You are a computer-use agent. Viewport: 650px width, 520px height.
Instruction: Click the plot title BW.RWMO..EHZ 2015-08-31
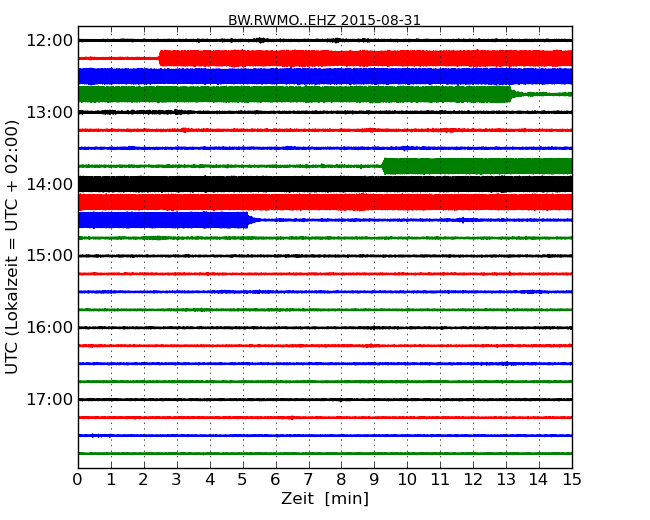coord(324,20)
